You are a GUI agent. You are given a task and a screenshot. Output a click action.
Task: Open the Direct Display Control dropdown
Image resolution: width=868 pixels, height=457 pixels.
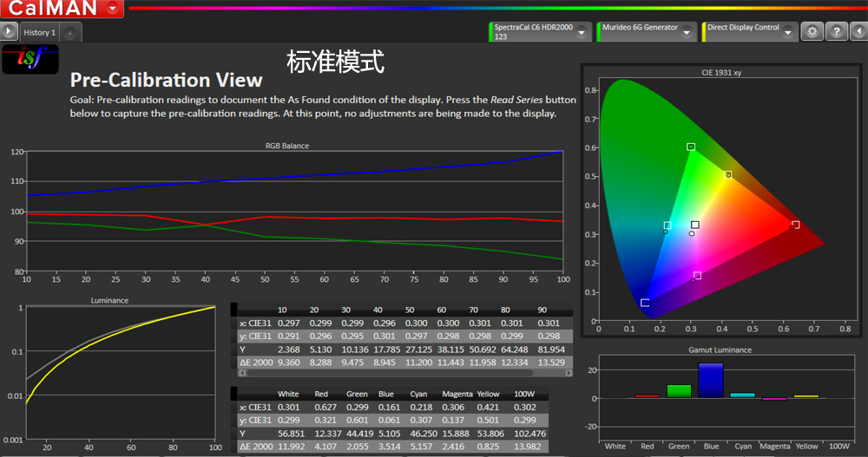pos(788,32)
